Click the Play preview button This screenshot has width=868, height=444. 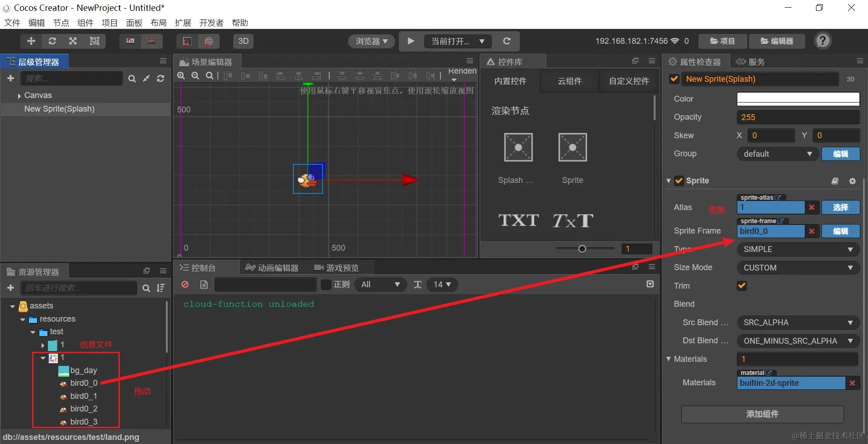410,41
